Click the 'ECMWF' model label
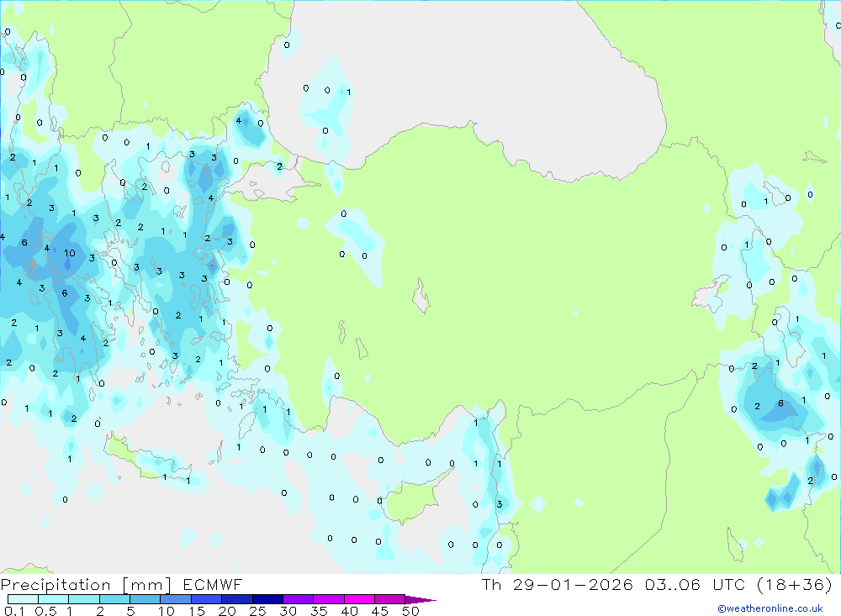Screen dimensions: 841x616 click(213, 584)
